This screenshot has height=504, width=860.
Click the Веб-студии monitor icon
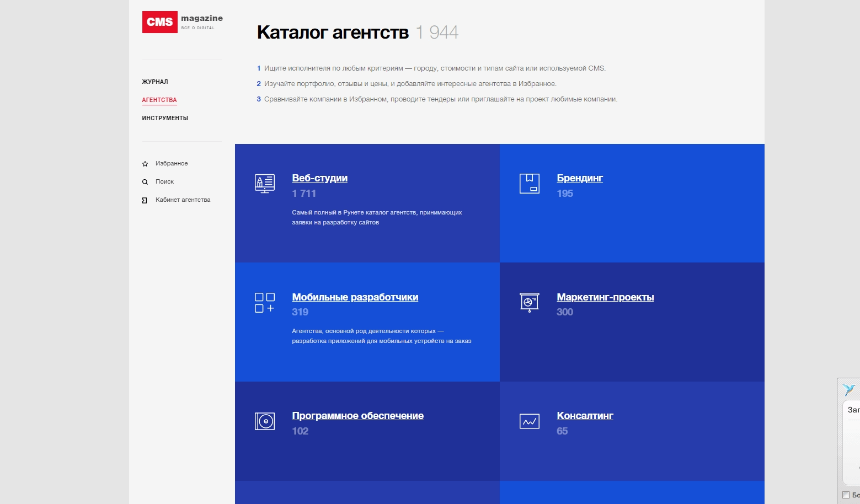[265, 184]
